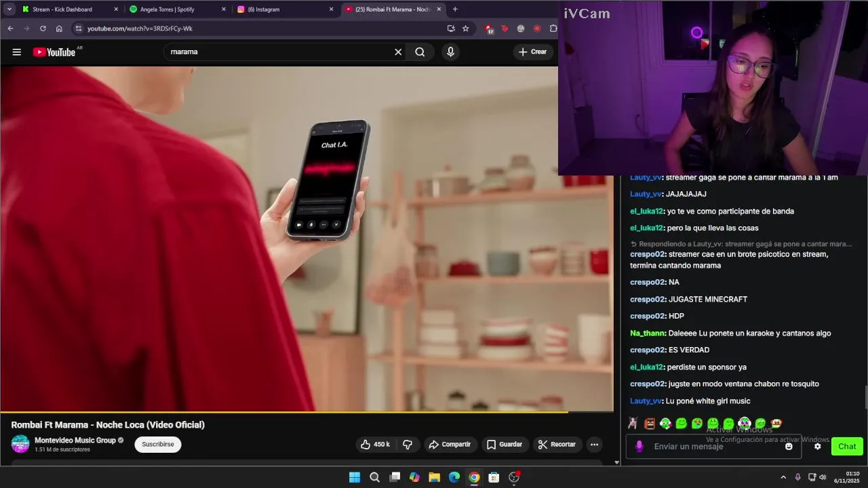Install app icon in address bar

[451, 28]
